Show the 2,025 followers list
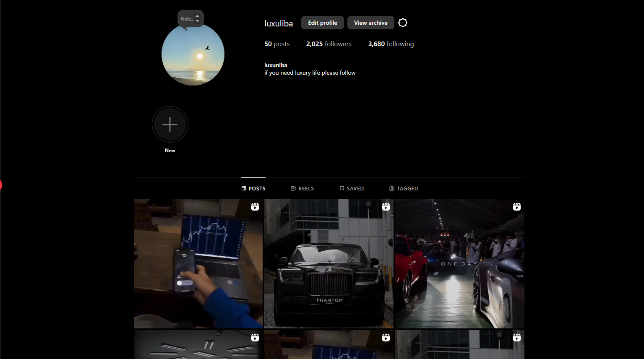Image resolution: width=644 pixels, height=359 pixels. coord(329,44)
